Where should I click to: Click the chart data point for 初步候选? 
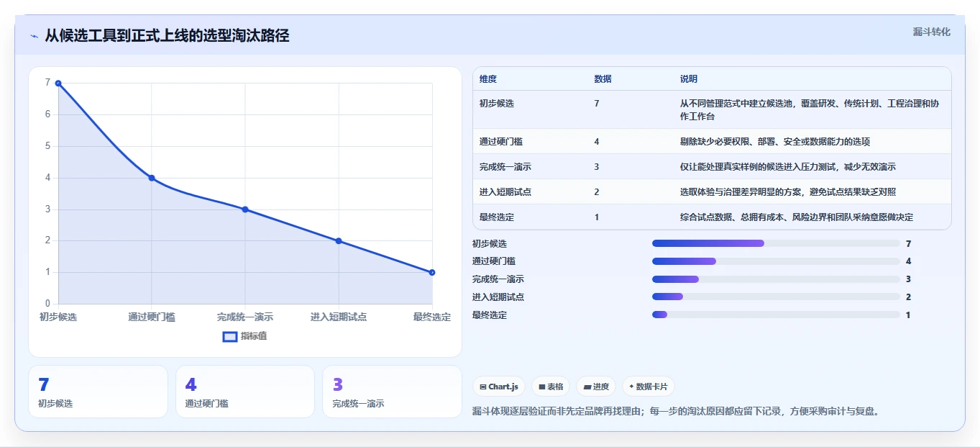(58, 83)
